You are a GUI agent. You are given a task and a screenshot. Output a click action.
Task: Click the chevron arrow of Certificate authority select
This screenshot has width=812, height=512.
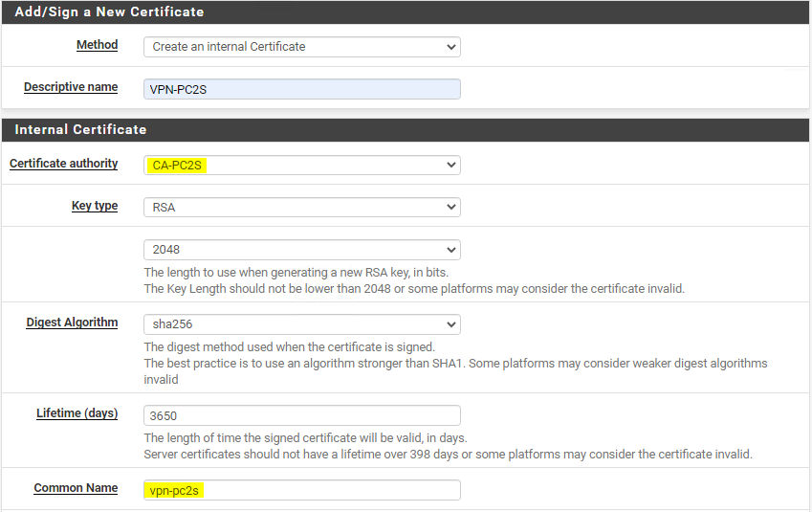pyautogui.click(x=451, y=166)
